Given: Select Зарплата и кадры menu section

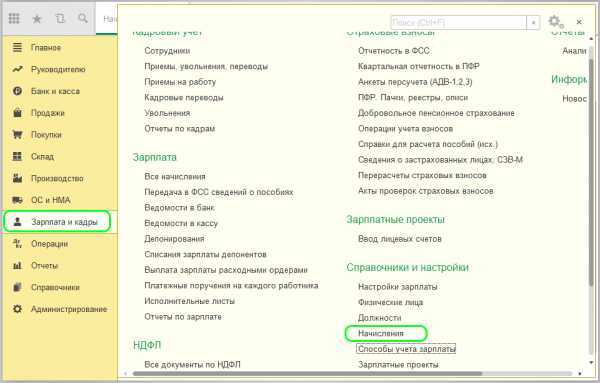Looking at the screenshot, I should pyautogui.click(x=57, y=222).
